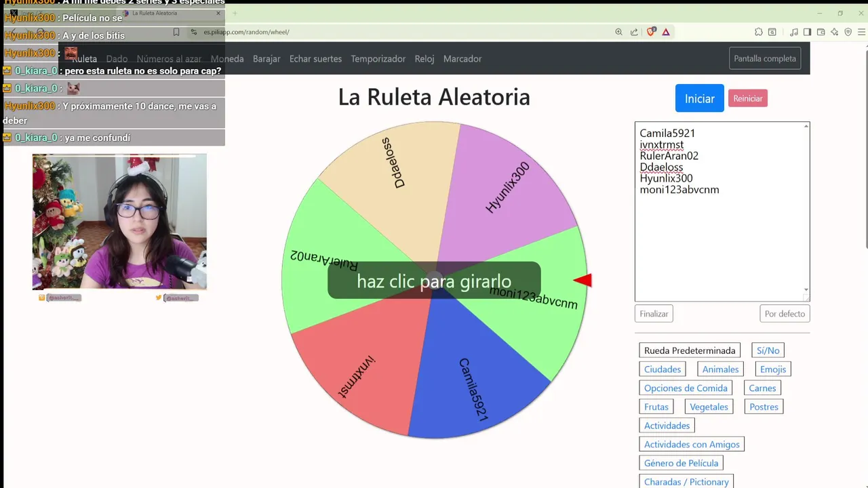
Task: Choose the Ciudades preset
Action: click(663, 369)
